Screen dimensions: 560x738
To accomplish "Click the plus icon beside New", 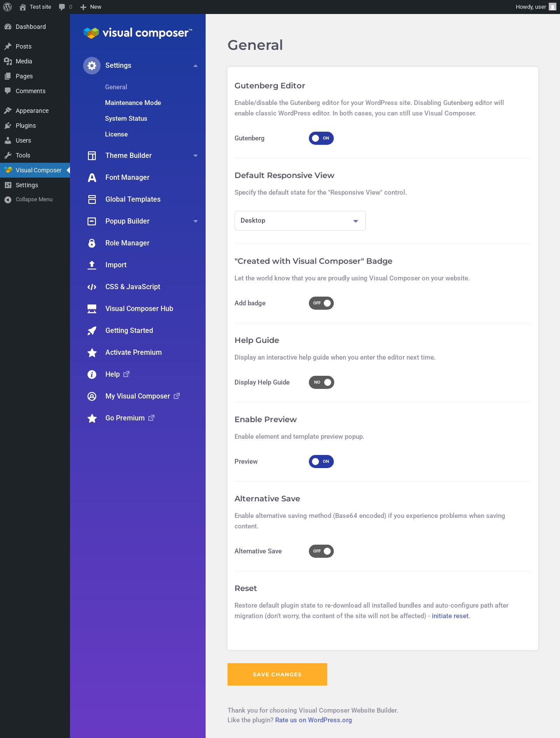I will coord(83,7).
